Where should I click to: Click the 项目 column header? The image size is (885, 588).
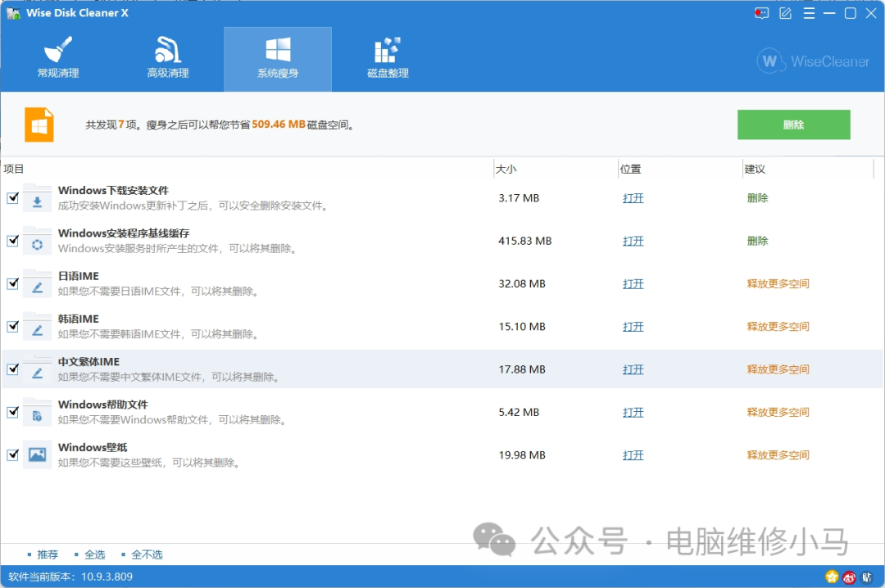click(14, 169)
